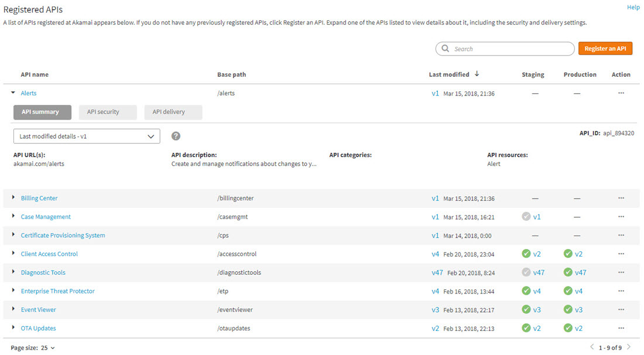Change the Page size dropdown
644x355 pixels.
[x=48, y=348]
